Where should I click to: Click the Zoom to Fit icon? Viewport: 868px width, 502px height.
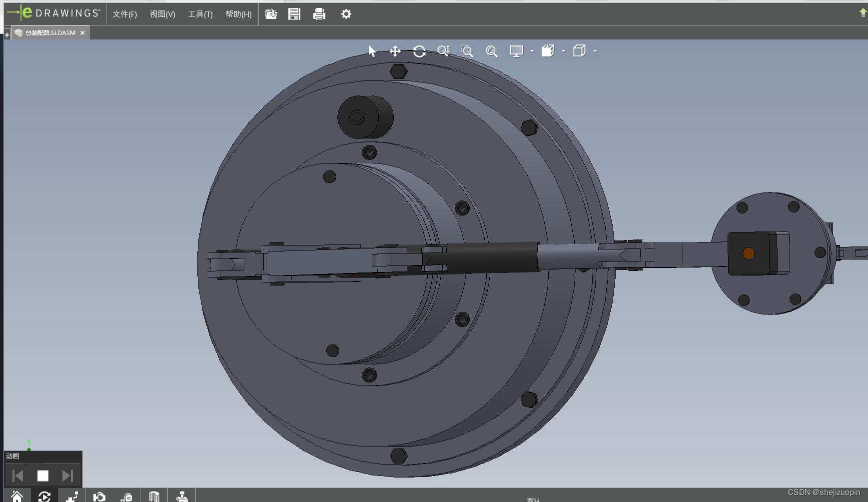[x=492, y=51]
